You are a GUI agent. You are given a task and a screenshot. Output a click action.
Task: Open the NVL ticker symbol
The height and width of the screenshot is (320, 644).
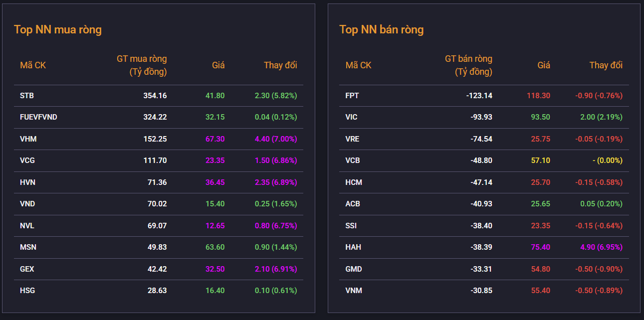tap(27, 226)
